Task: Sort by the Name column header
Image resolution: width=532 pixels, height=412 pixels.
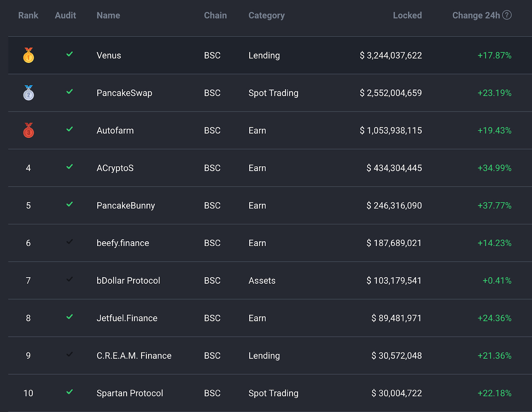Action: 108,15
